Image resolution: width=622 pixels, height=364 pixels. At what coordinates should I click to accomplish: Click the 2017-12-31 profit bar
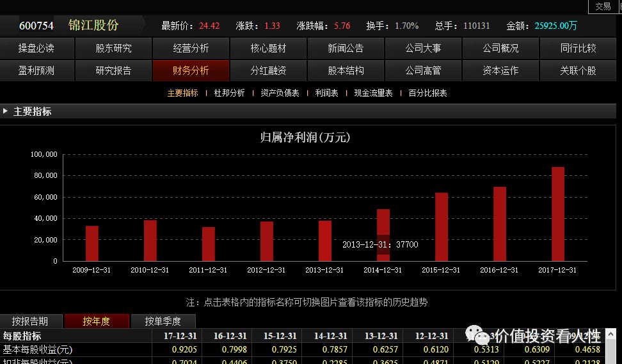(558, 214)
